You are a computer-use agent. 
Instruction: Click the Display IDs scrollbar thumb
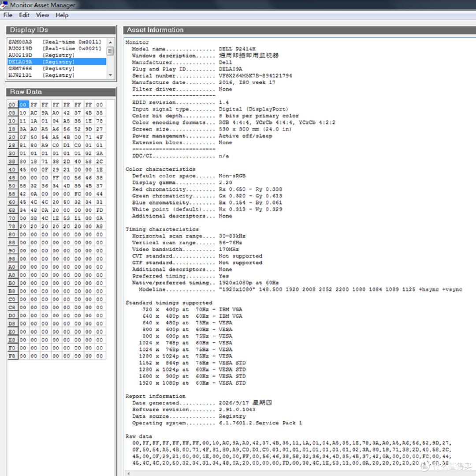111,51
